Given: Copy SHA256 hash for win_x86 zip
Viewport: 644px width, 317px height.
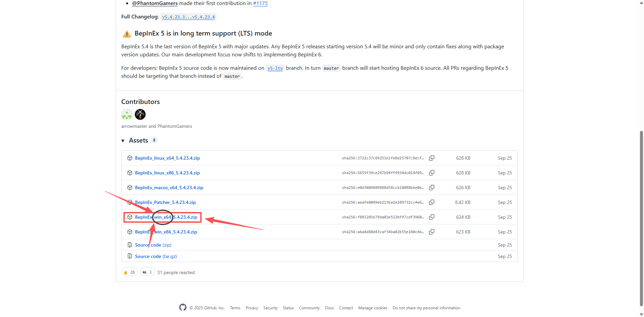Looking at the screenshot, I should pyautogui.click(x=432, y=232).
